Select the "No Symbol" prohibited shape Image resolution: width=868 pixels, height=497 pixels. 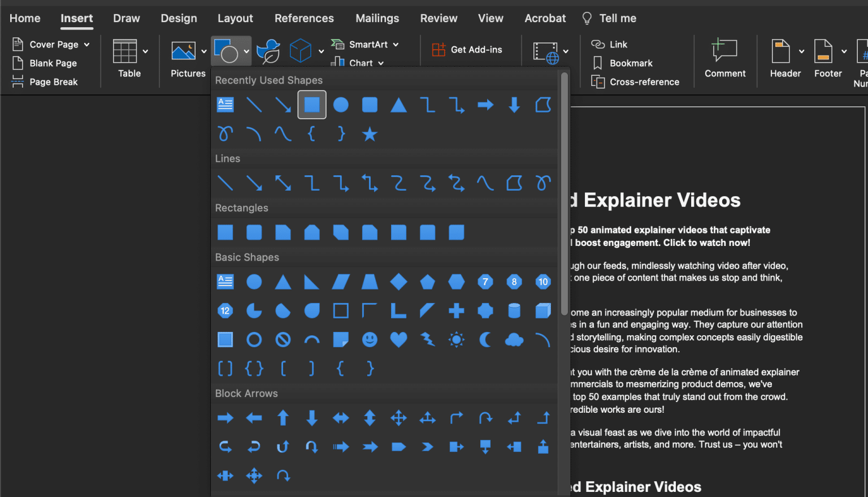pos(283,339)
